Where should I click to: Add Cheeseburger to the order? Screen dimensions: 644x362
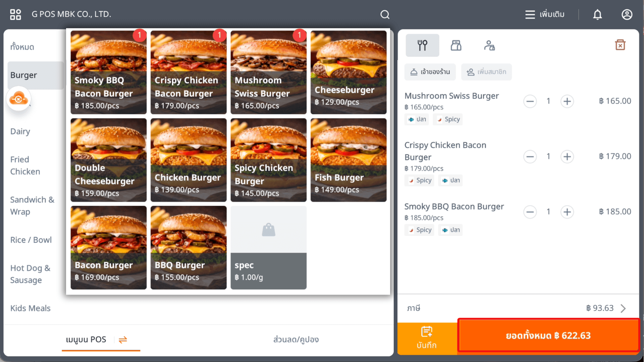(348, 72)
